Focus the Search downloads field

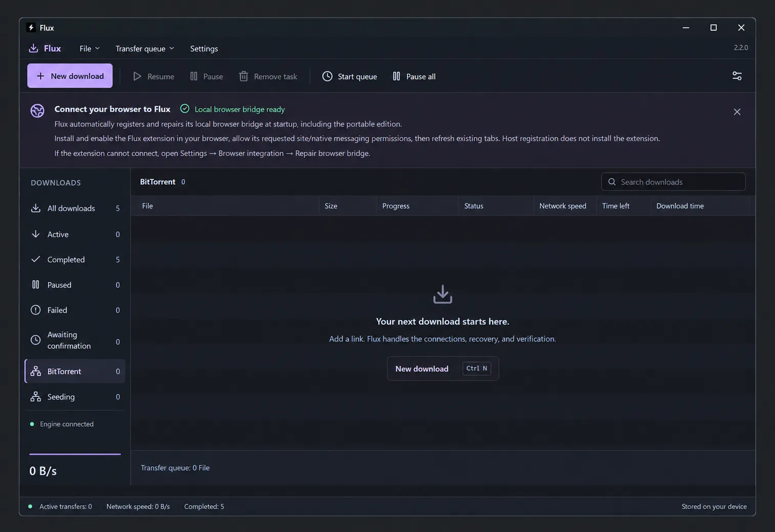coord(673,182)
